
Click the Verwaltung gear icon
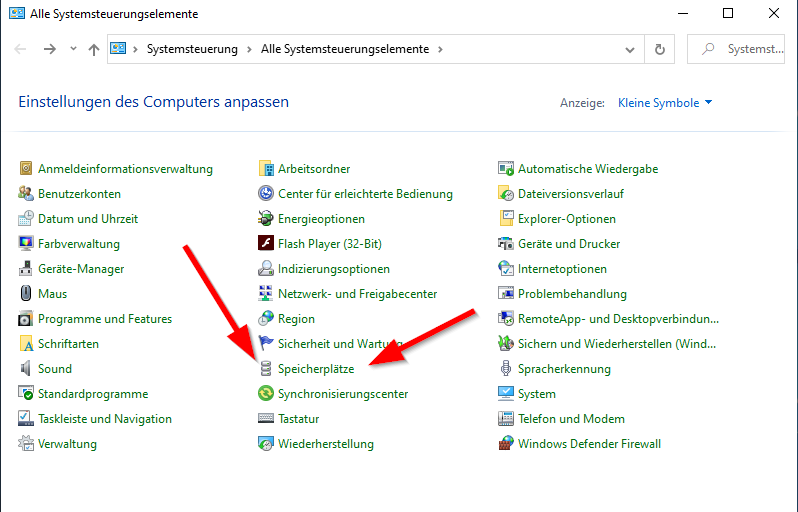tap(25, 443)
